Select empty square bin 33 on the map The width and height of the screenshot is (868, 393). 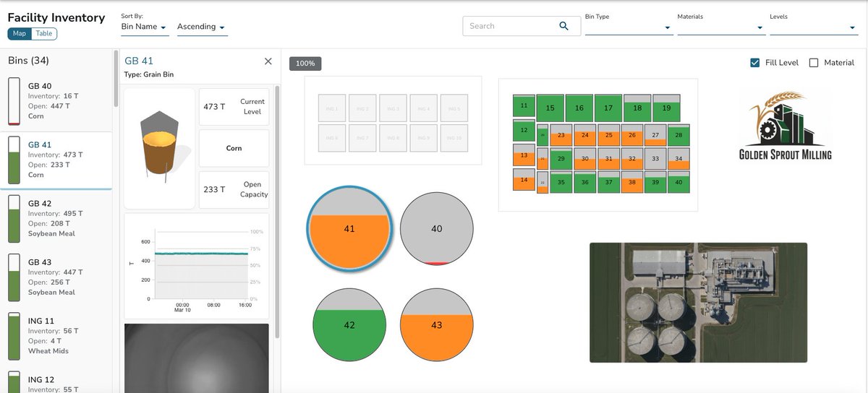[655, 158]
